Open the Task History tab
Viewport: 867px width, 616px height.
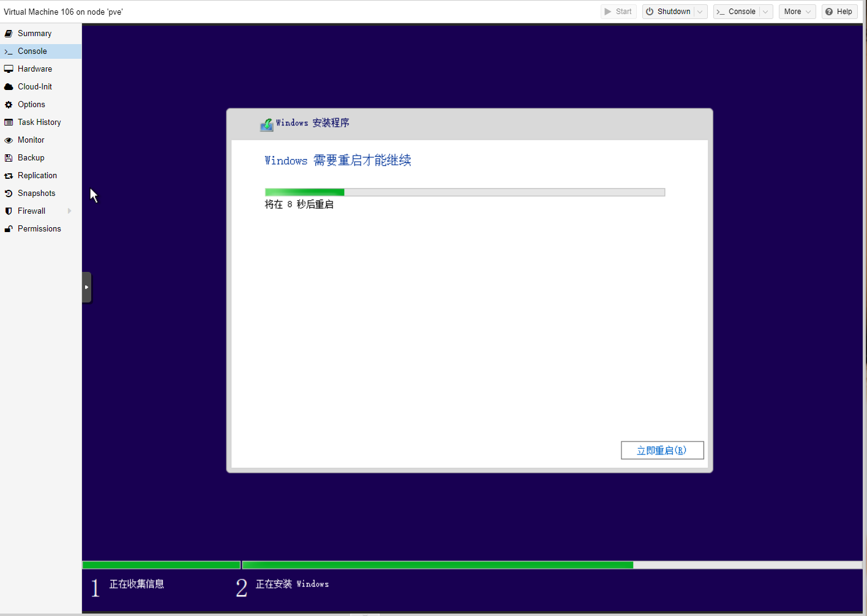39,122
